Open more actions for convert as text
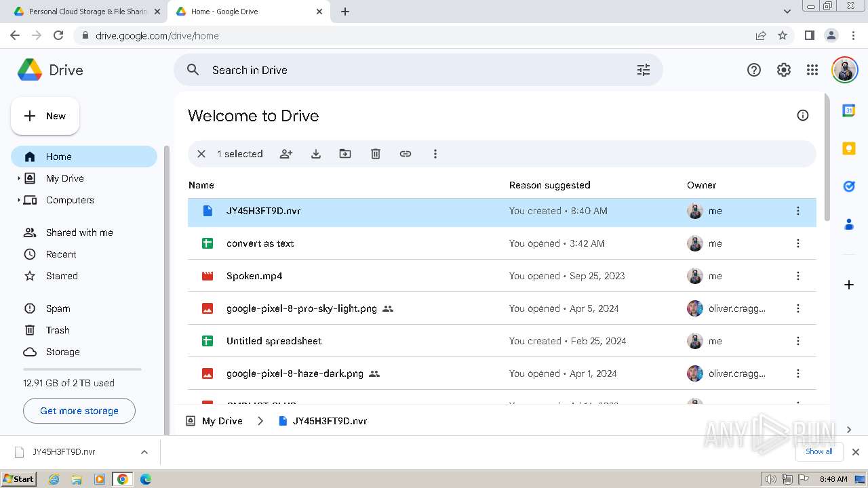The image size is (868, 488). [x=798, y=243]
